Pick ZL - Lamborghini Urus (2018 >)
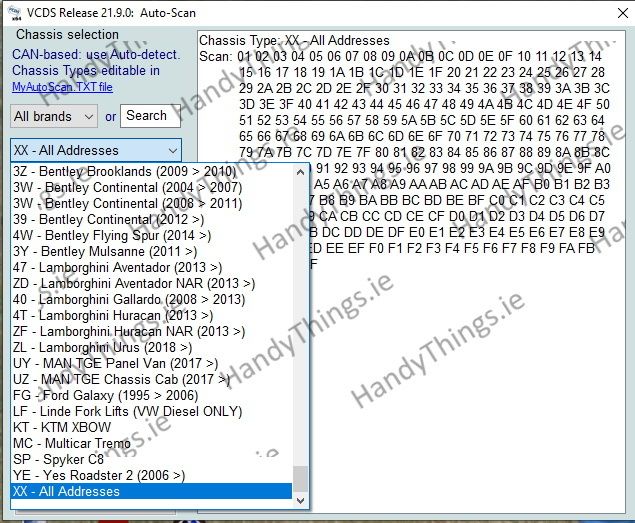 coord(151,348)
